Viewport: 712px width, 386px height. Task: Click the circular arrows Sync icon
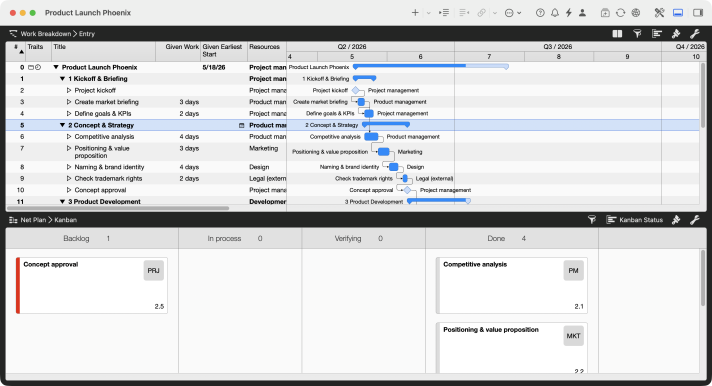click(x=620, y=13)
